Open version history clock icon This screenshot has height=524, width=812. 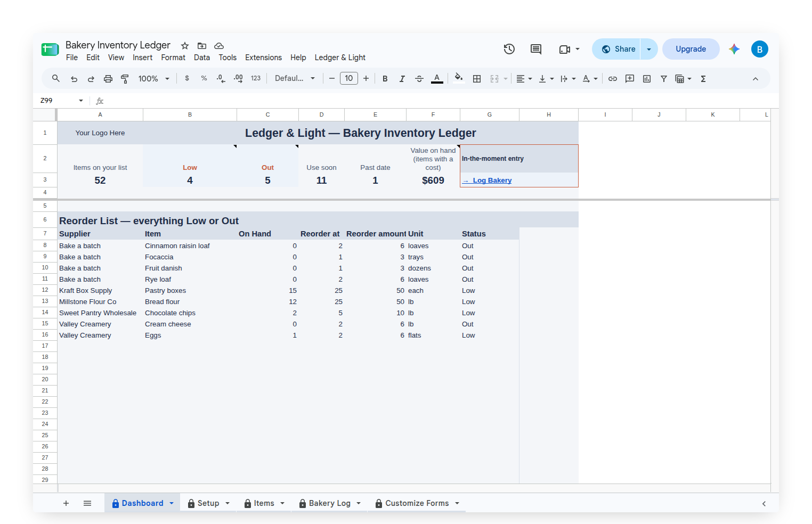(509, 49)
